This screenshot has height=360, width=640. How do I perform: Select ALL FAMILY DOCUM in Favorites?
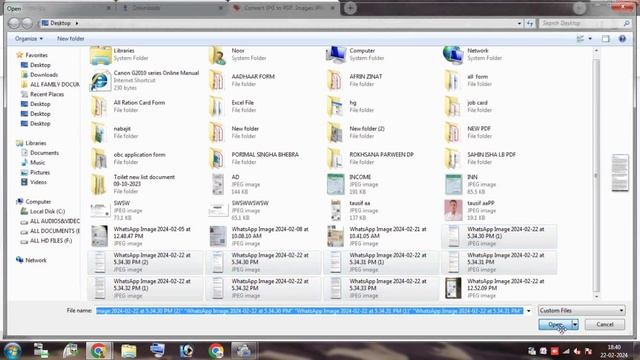tap(50, 84)
